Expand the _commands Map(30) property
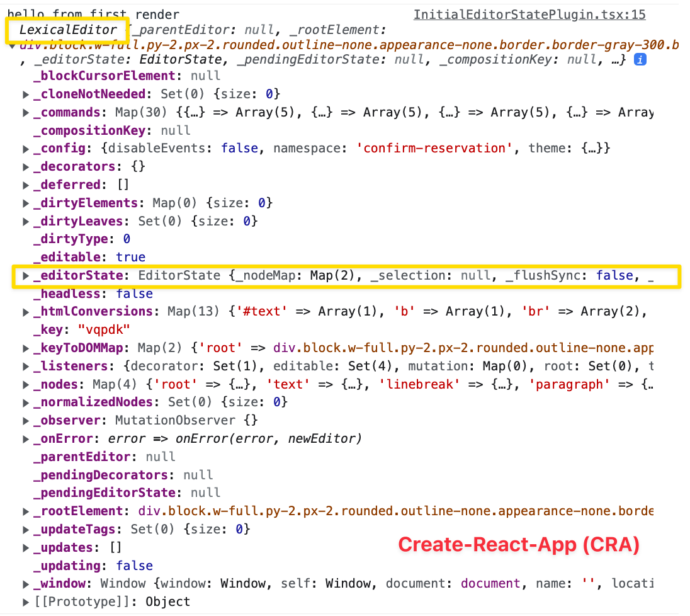Image resolution: width=690 pixels, height=616 pixels. pyautogui.click(x=25, y=112)
